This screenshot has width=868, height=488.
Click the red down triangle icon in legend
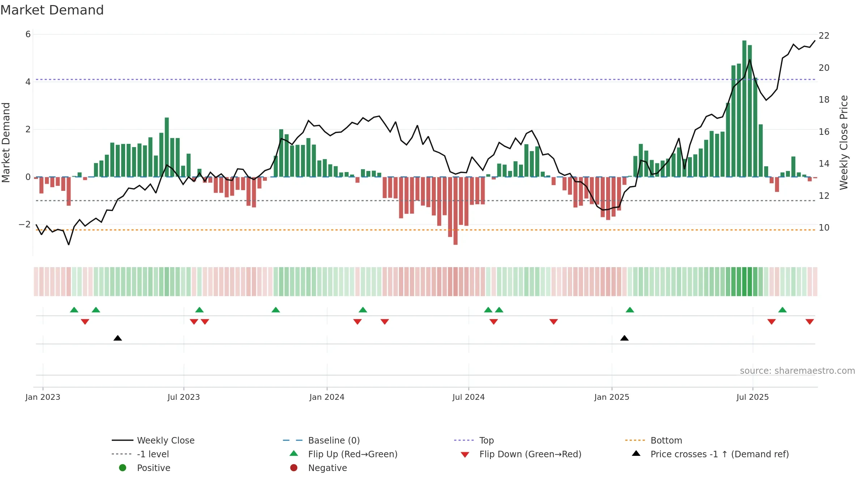[465, 455]
